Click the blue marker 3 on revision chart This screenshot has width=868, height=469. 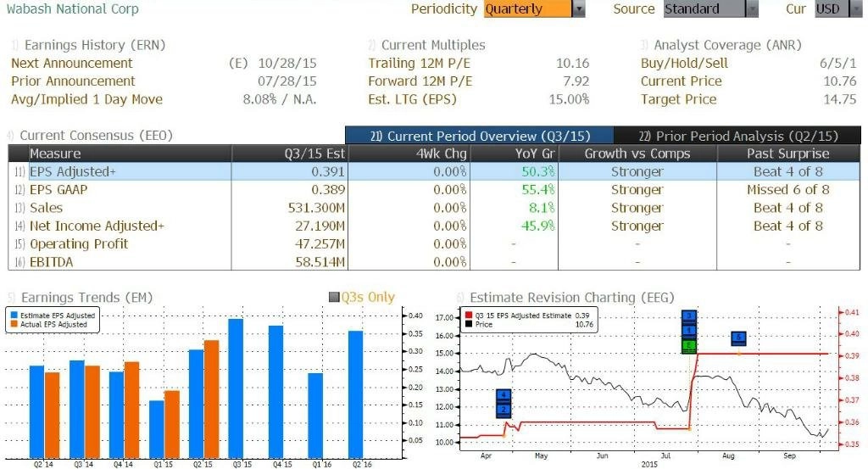[x=688, y=315]
